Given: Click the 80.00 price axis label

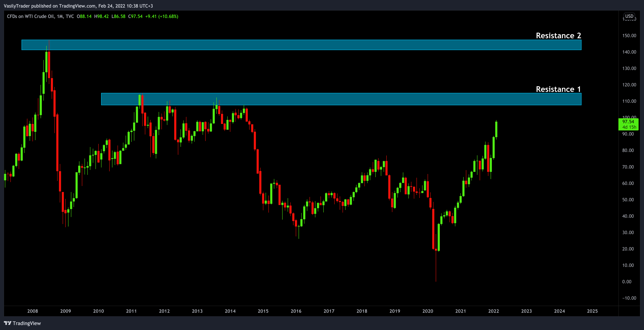Looking at the screenshot, I should click(628, 150).
